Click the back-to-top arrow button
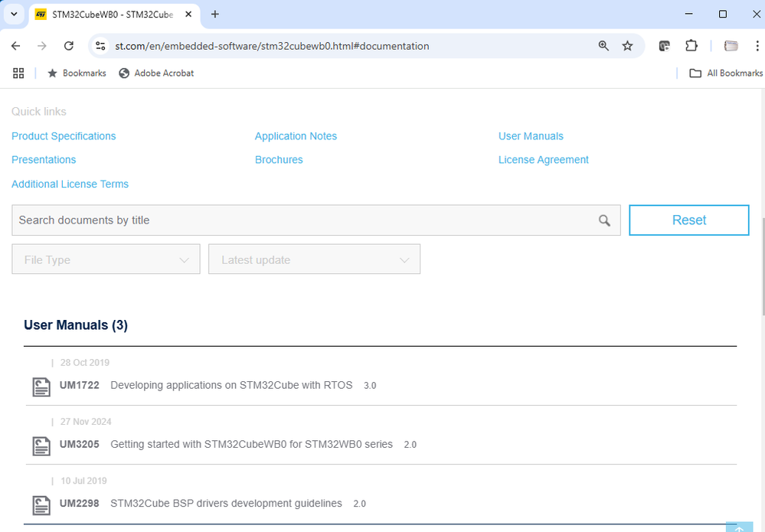 [x=739, y=527]
